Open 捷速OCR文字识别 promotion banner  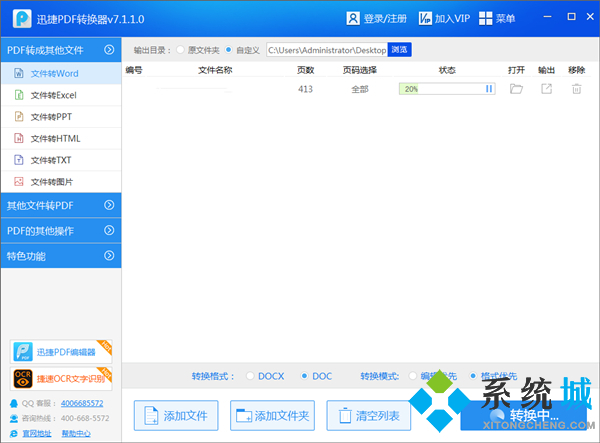click(61, 378)
